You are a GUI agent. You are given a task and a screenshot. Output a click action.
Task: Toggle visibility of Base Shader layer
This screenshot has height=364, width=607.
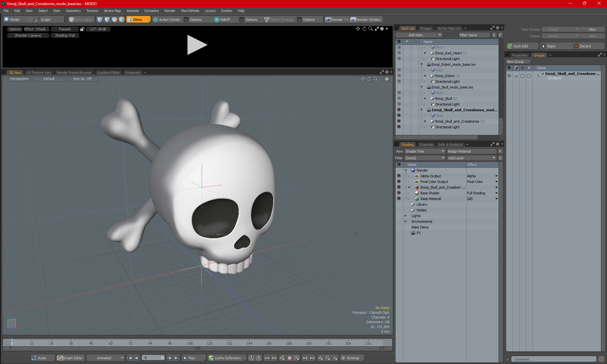pos(399,193)
